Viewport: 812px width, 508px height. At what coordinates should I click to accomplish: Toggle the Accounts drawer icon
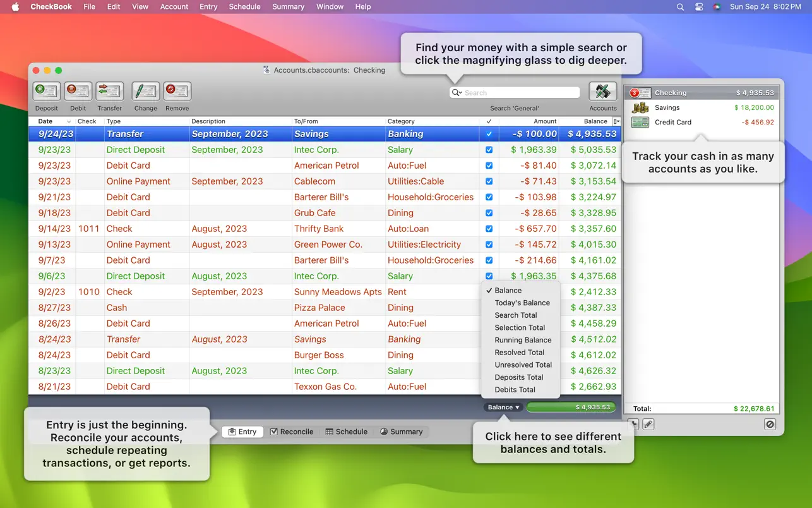[603, 91]
